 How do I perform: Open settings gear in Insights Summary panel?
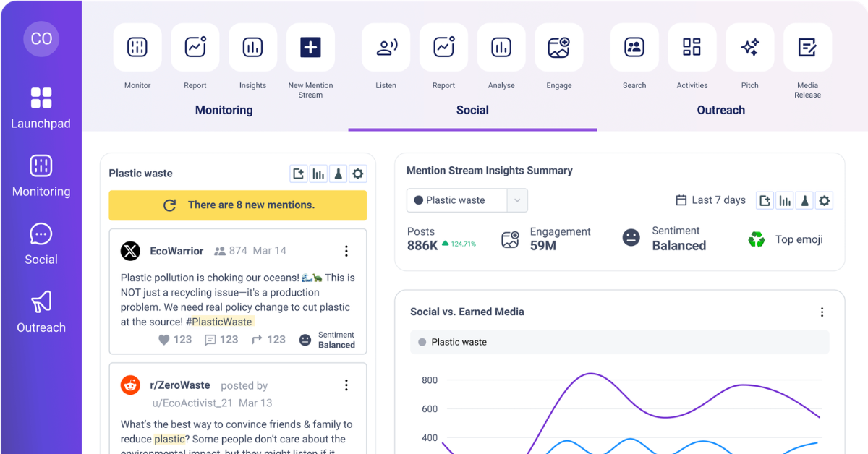tap(824, 200)
